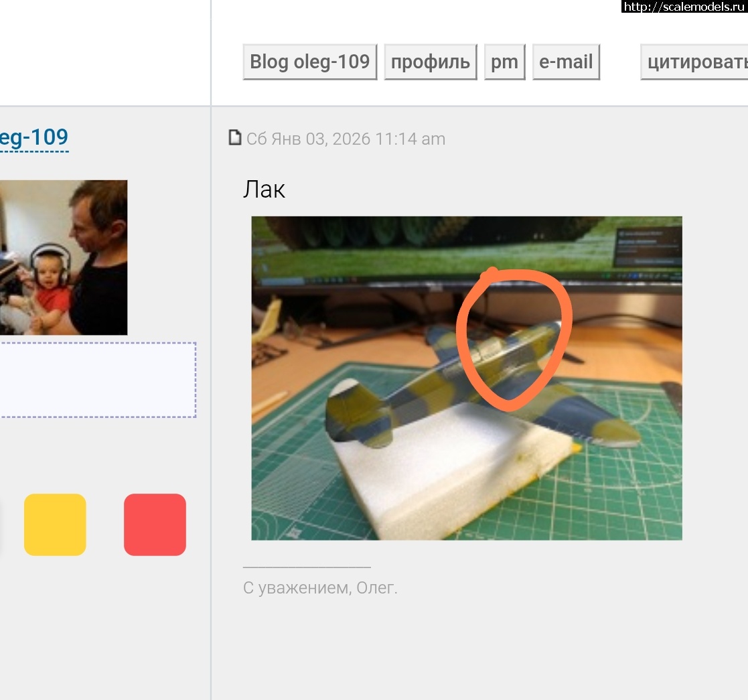The width and height of the screenshot is (748, 700).
Task: Click the post document icon beside date
Action: (234, 138)
